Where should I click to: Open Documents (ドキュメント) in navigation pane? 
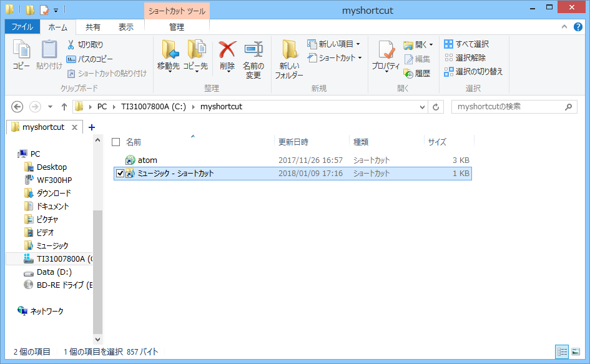52,206
